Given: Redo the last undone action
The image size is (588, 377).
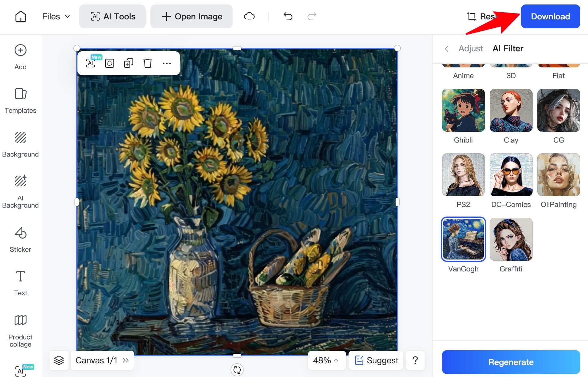Looking at the screenshot, I should [312, 16].
